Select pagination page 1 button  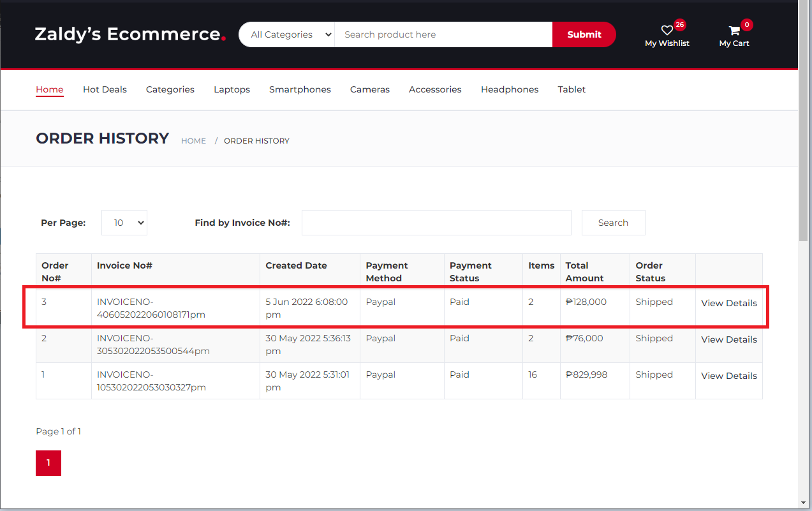[x=48, y=463]
